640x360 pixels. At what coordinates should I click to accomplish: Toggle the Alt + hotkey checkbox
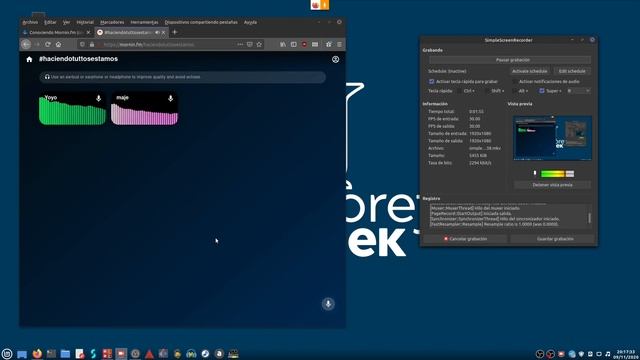coord(514,91)
